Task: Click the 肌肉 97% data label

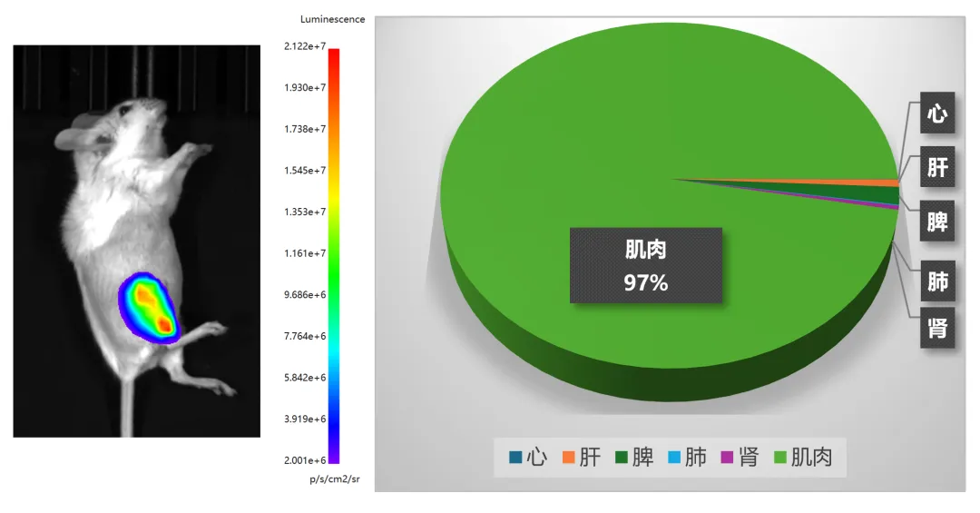Action: (x=646, y=265)
